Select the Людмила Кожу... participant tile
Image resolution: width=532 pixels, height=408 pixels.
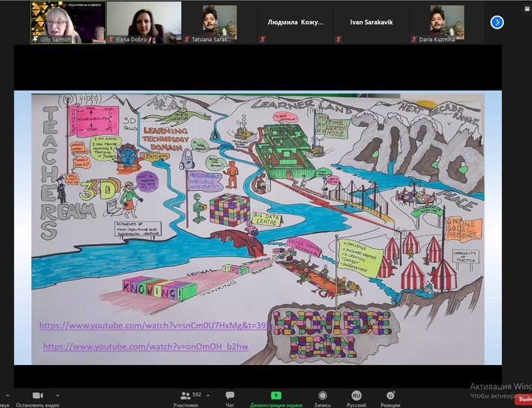tap(295, 22)
